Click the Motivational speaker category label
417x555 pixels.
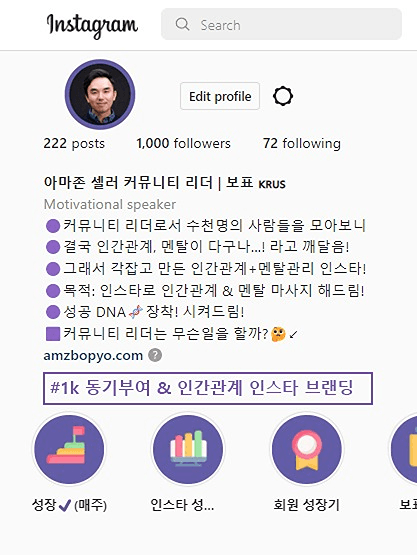point(110,204)
